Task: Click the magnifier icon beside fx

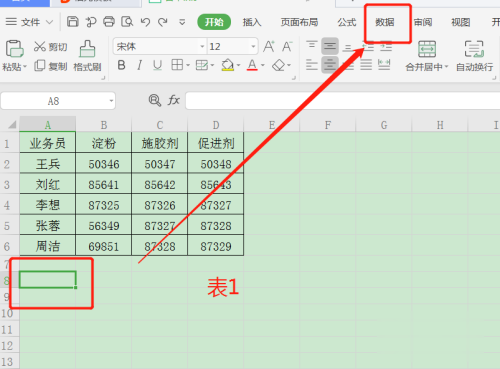Action: (x=154, y=100)
